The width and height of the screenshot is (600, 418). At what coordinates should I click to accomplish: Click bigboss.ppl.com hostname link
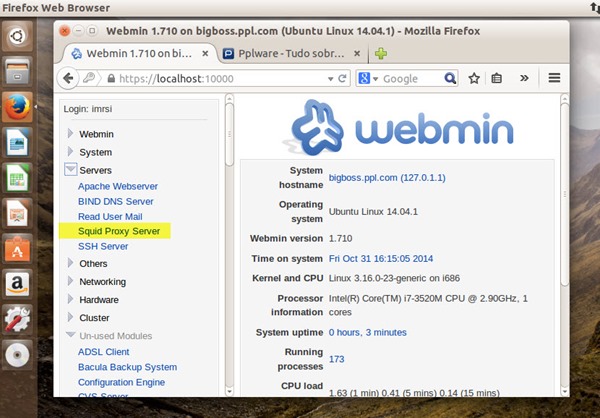(x=387, y=178)
